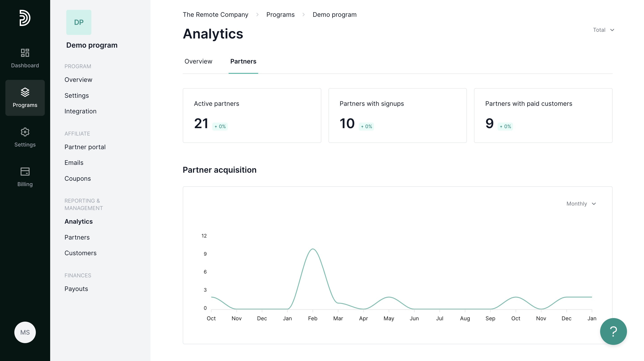The height and width of the screenshot is (361, 644).
Task: Open Partners in Reporting menu
Action: 77,237
